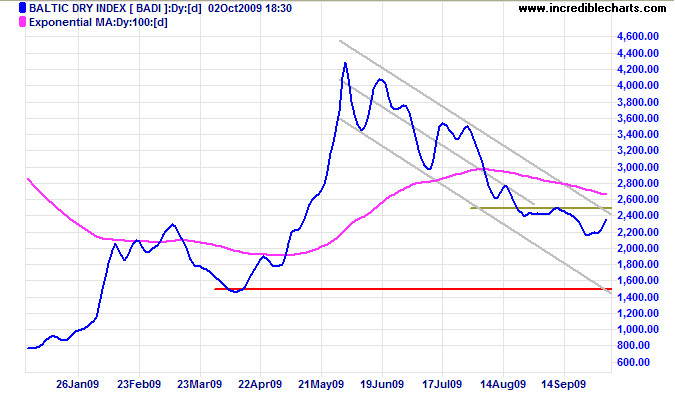Select the Exponential MA:Dy:100 legend label
675x395 pixels.
coord(98,22)
